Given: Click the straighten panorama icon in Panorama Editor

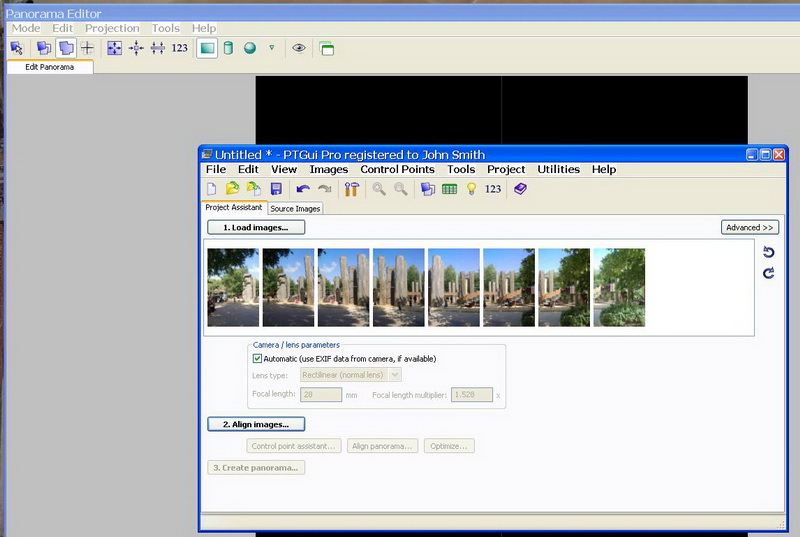Looking at the screenshot, I should (x=158, y=48).
